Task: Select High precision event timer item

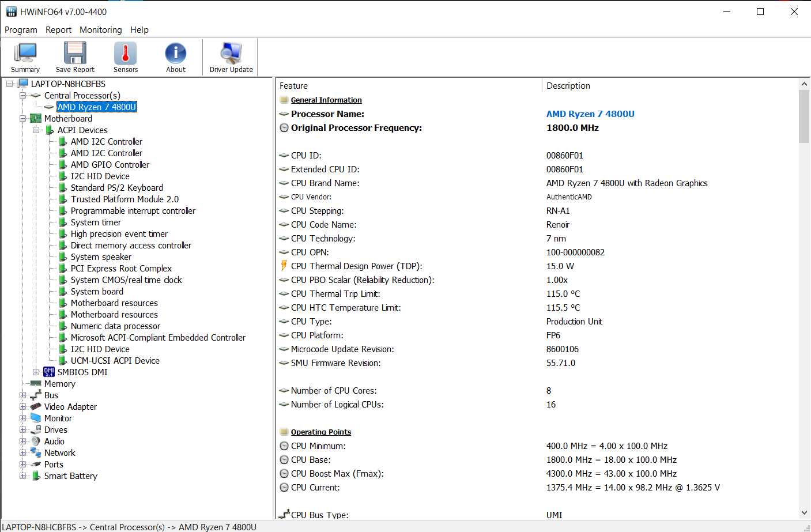Action: click(x=119, y=234)
